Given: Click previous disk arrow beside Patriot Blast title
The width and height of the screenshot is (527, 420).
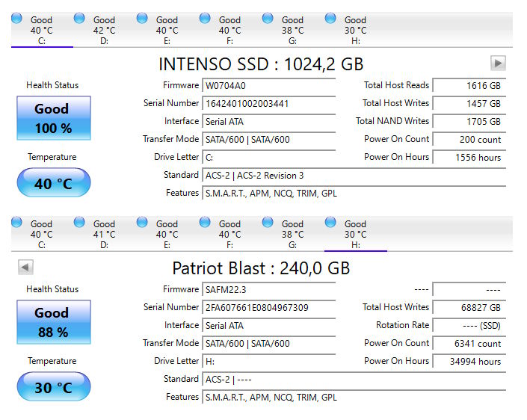Looking at the screenshot, I should point(25,268).
